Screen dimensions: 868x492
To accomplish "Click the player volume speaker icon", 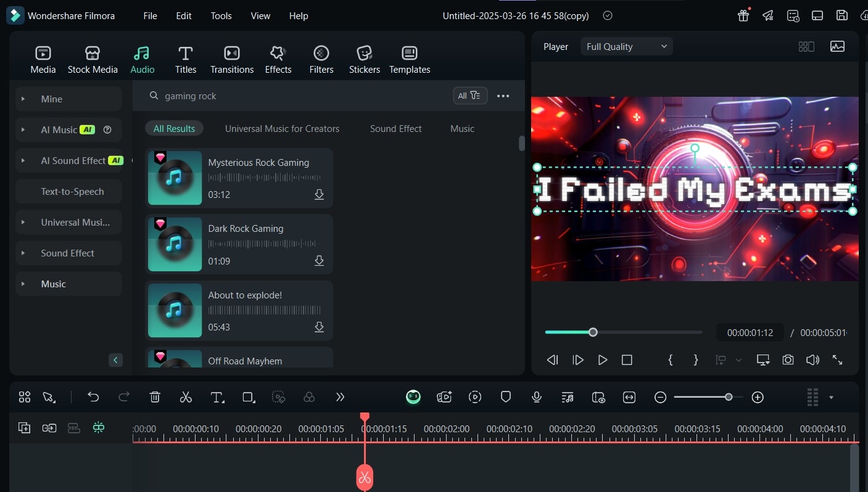I will point(812,360).
